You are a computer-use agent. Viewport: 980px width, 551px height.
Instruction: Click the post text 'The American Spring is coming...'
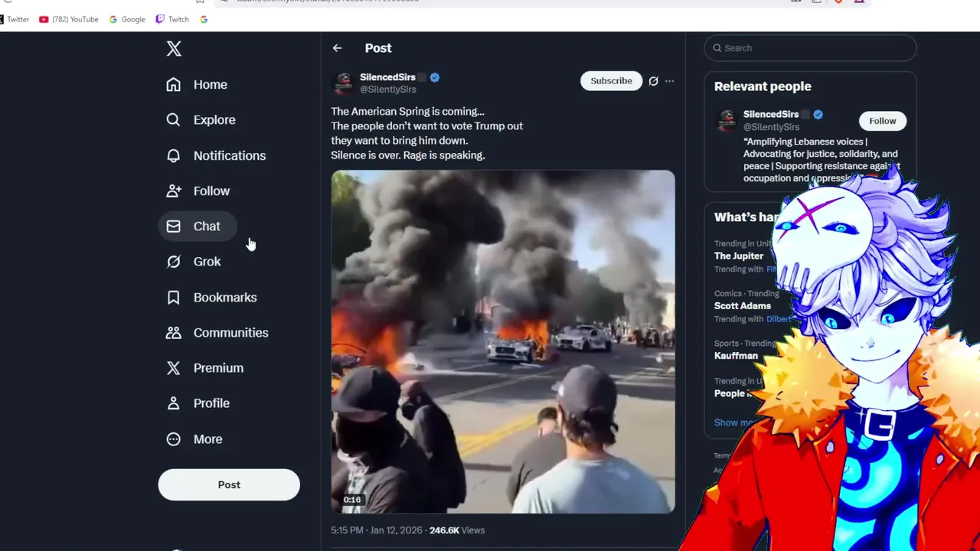pos(407,112)
